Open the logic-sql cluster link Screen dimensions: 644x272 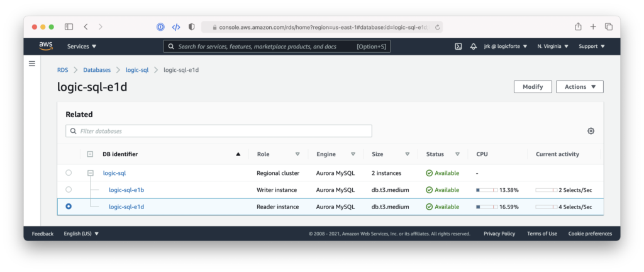[x=114, y=173]
